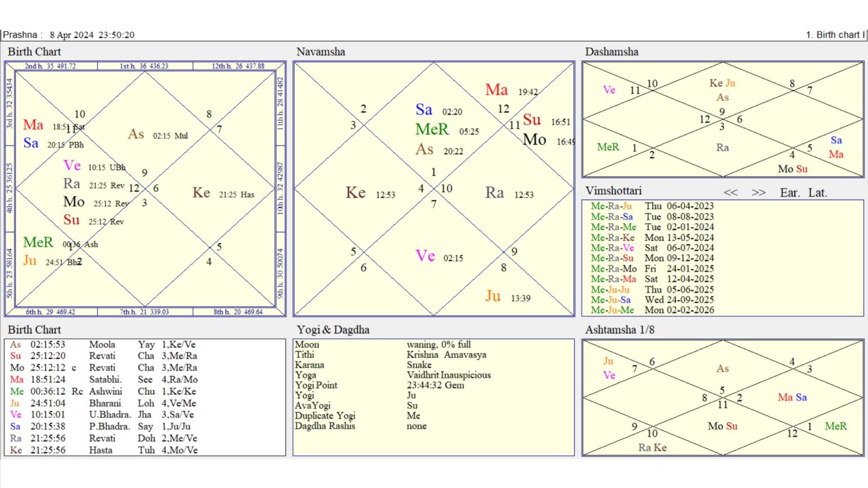Select the Me-Ra-Su dasha row
Image resolution: width=868 pixels, height=488 pixels.
pos(652,258)
